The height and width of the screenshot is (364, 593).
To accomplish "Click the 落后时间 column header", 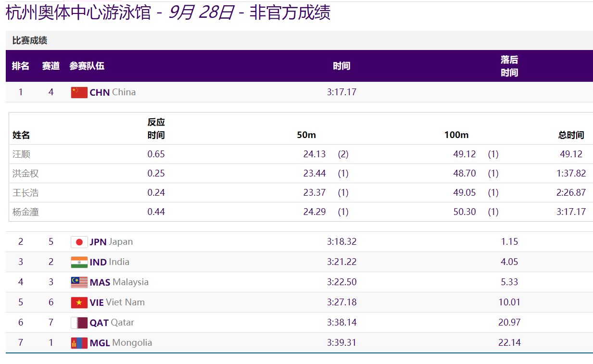I will [509, 66].
